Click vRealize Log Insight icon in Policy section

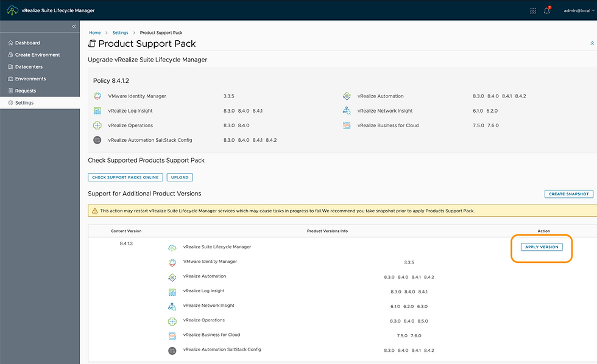97,111
